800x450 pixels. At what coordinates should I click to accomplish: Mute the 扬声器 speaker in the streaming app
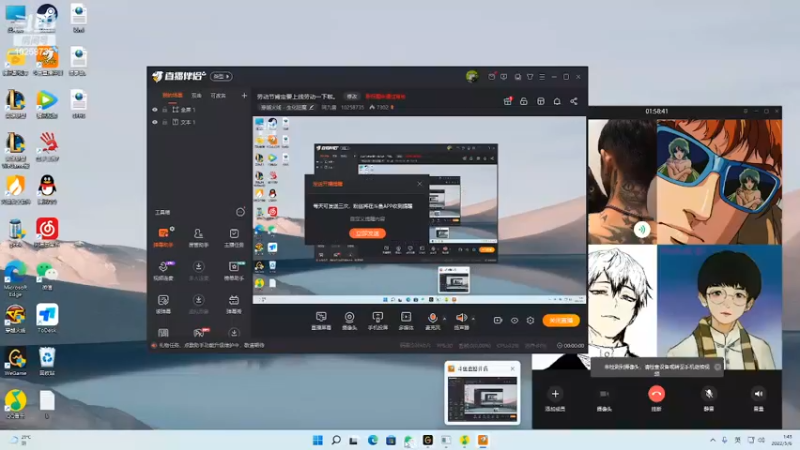coord(461,318)
